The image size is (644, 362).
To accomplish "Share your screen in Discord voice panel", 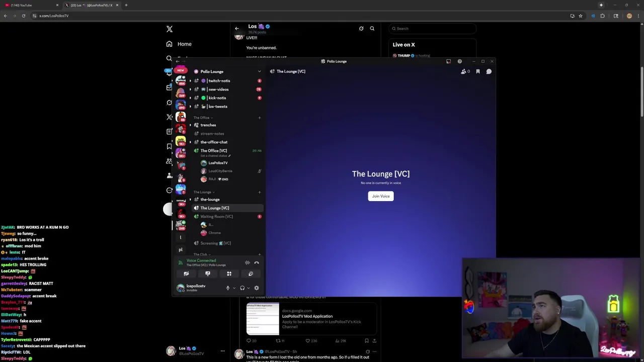I will point(208,274).
